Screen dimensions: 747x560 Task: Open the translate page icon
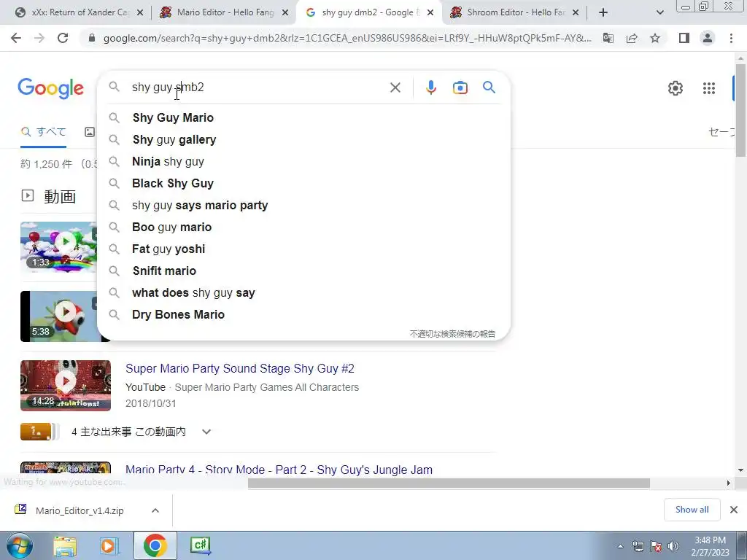[x=608, y=38]
